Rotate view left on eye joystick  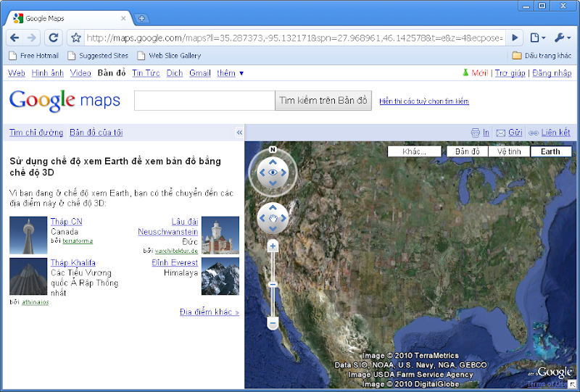(262, 172)
